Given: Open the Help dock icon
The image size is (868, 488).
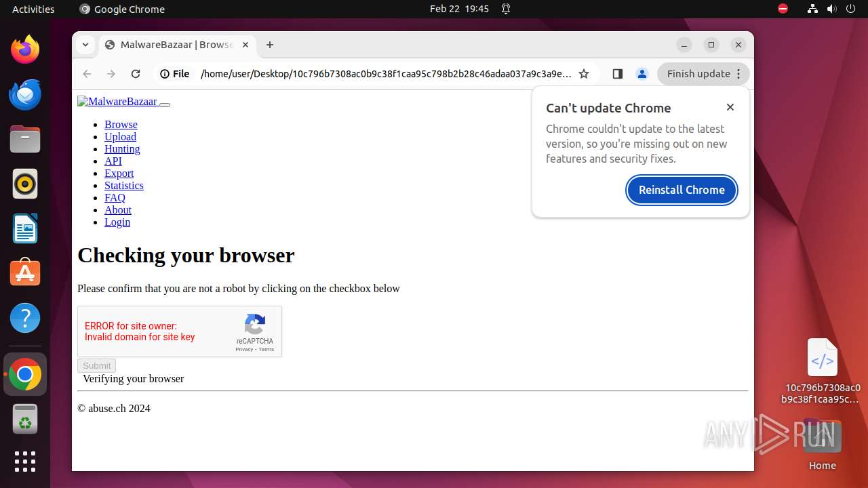Looking at the screenshot, I should (x=25, y=318).
